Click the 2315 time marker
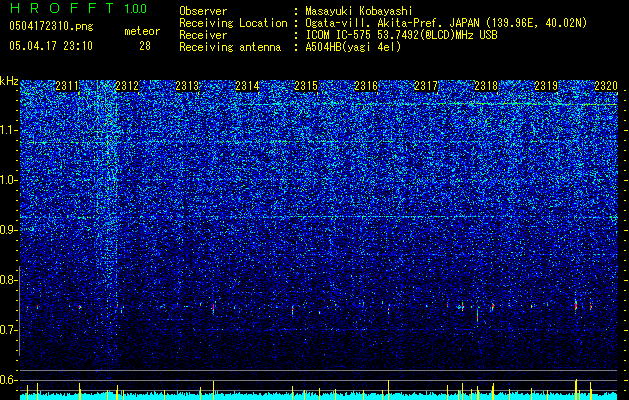629x400 pixels. pos(306,86)
